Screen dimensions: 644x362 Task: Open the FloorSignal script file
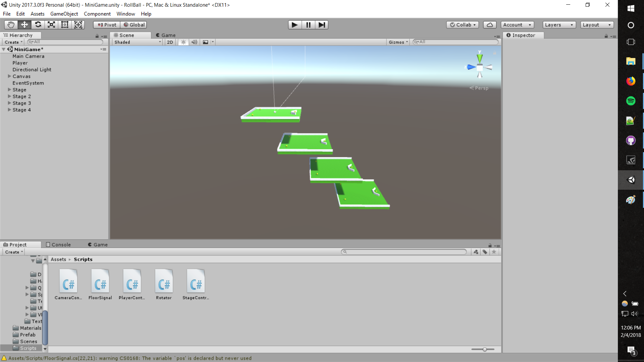tap(100, 285)
